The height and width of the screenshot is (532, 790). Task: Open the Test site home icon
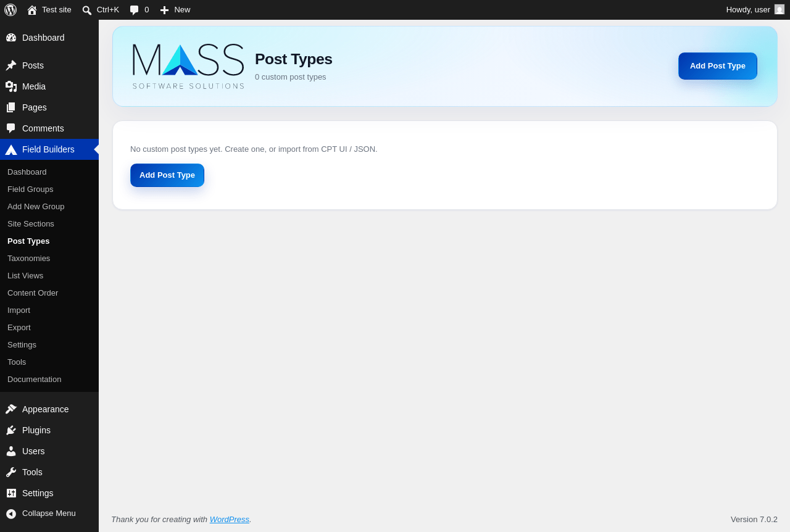[32, 10]
